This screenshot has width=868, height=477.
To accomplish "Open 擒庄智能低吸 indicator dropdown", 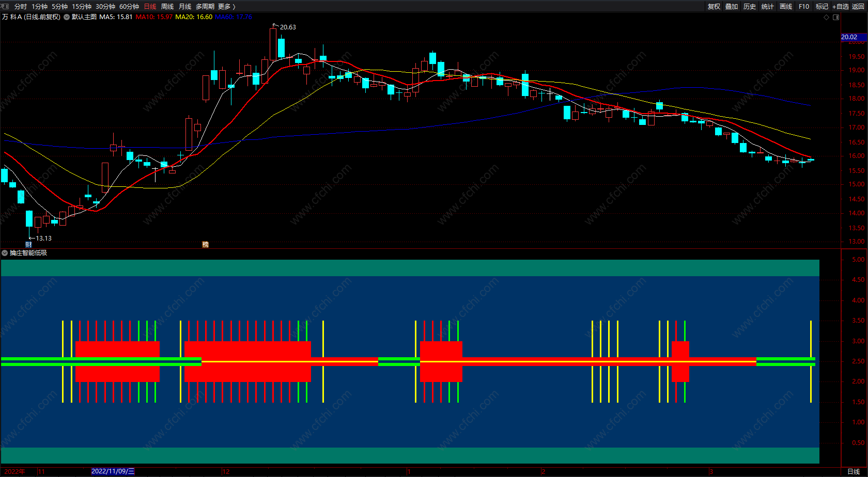I will click(x=5, y=253).
